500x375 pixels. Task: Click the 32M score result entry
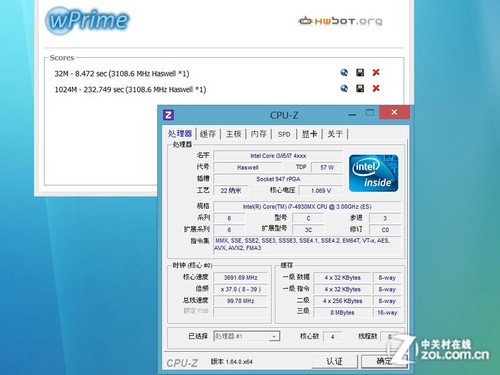[x=122, y=74]
